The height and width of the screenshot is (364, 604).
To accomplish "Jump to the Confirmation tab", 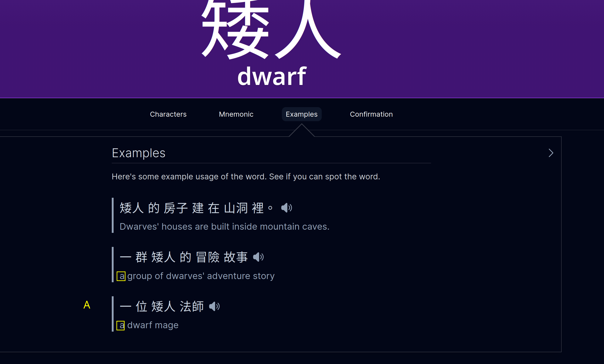I will pos(371,114).
